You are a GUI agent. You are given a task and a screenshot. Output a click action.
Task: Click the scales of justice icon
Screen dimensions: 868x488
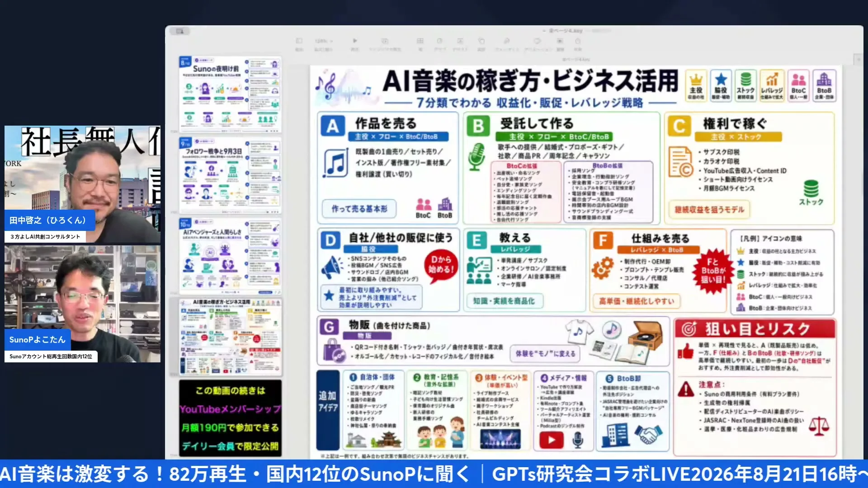(819, 426)
